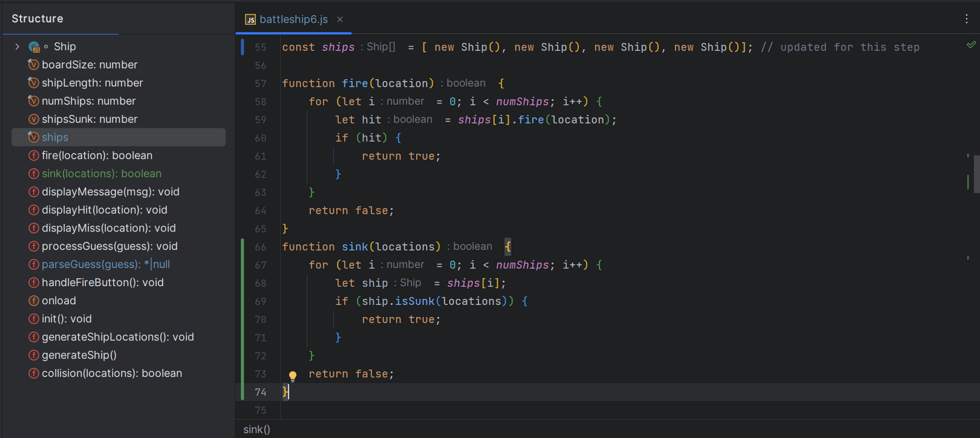Click the JS file icon on tab

[x=250, y=19]
